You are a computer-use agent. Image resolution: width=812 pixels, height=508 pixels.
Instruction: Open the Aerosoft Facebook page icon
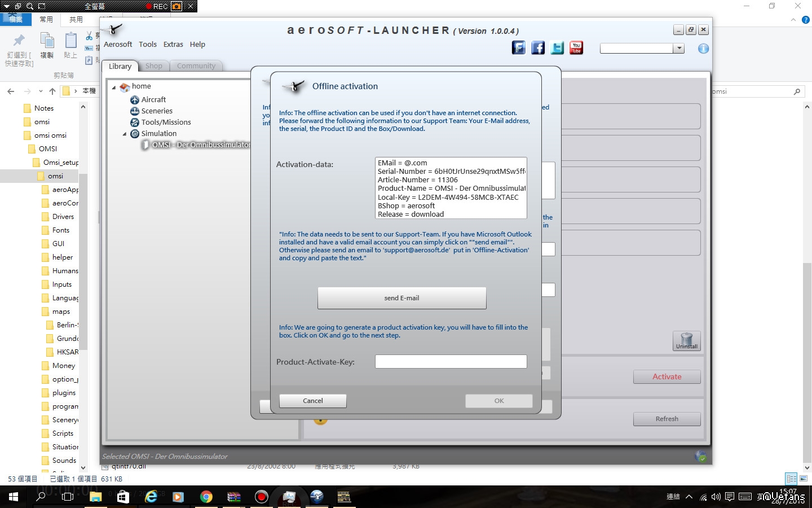pyautogui.click(x=538, y=48)
